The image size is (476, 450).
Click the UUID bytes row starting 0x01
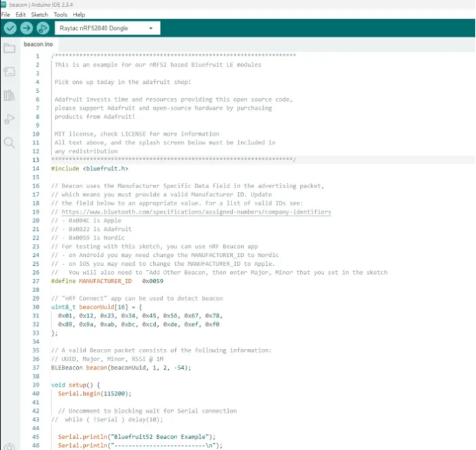pos(140,316)
